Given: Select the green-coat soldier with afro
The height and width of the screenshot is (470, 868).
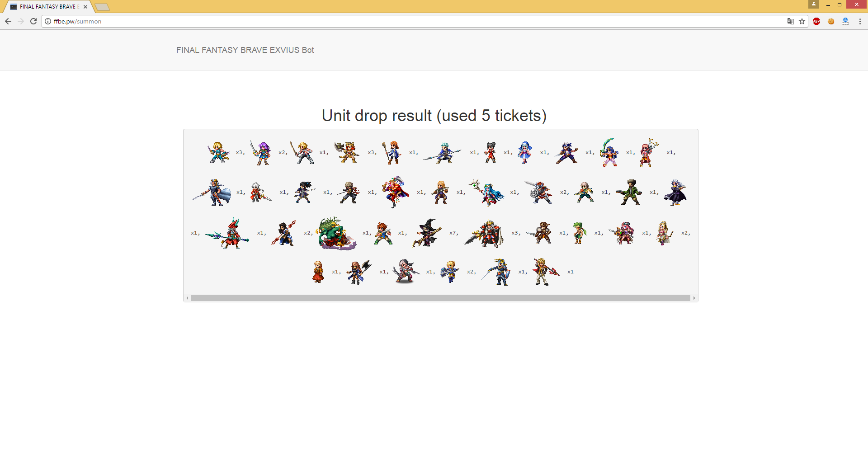Looking at the screenshot, I should (x=629, y=192).
